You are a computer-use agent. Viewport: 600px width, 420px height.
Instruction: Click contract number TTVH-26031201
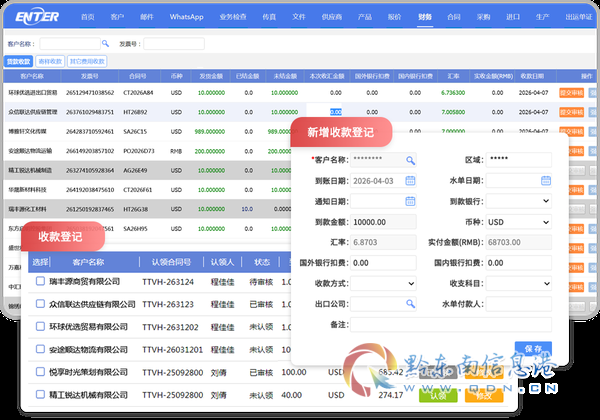click(173, 350)
